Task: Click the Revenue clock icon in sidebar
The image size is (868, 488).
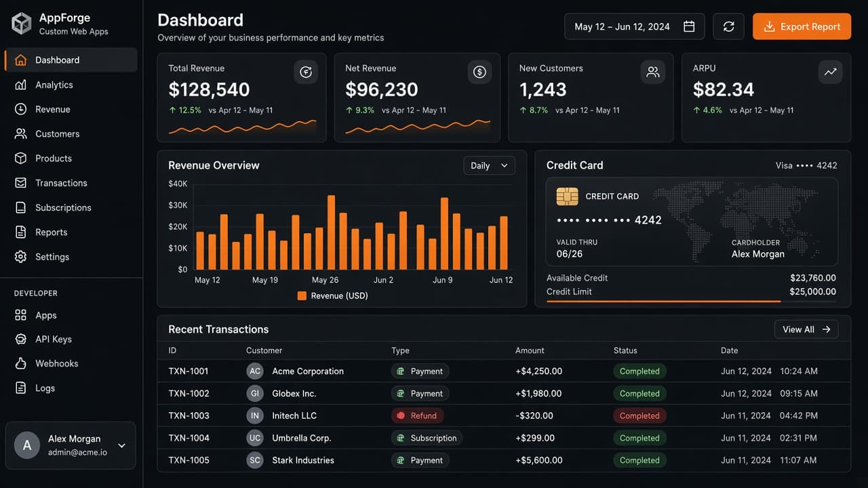Action: pyautogui.click(x=21, y=109)
